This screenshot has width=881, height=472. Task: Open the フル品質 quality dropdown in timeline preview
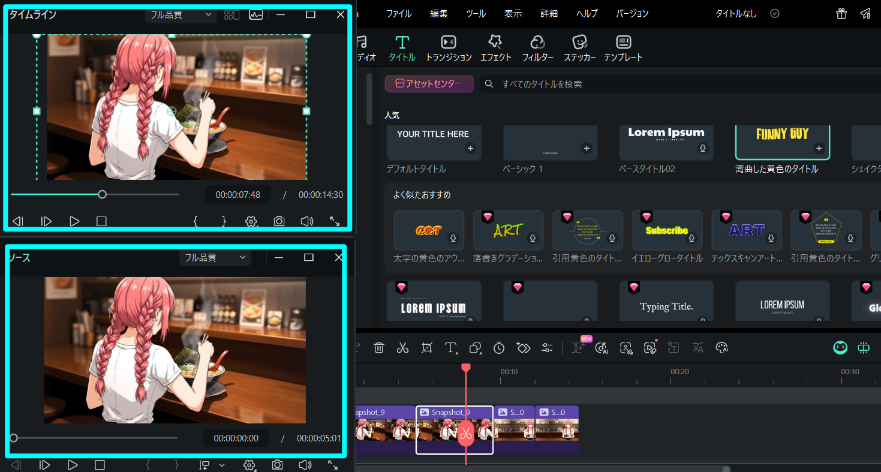click(x=180, y=15)
